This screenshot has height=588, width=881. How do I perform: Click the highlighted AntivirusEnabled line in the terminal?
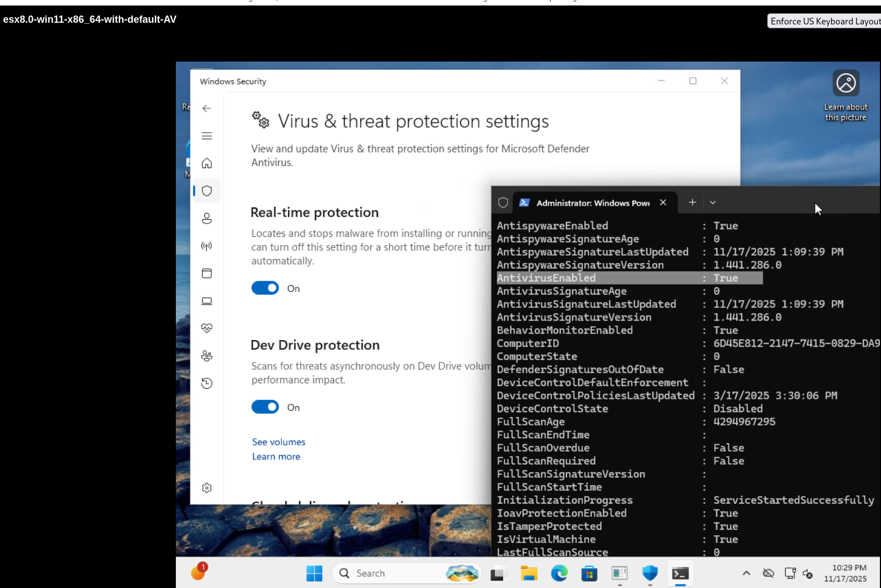[x=630, y=278]
